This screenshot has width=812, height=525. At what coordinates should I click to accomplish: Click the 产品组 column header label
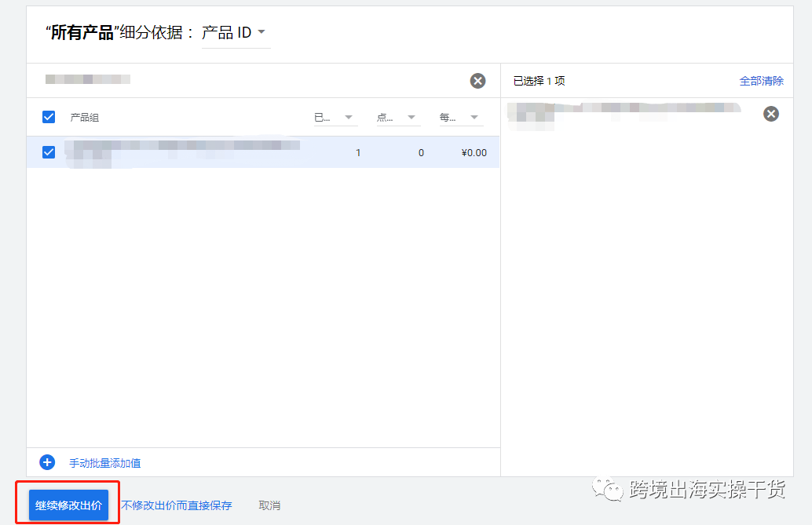point(82,116)
